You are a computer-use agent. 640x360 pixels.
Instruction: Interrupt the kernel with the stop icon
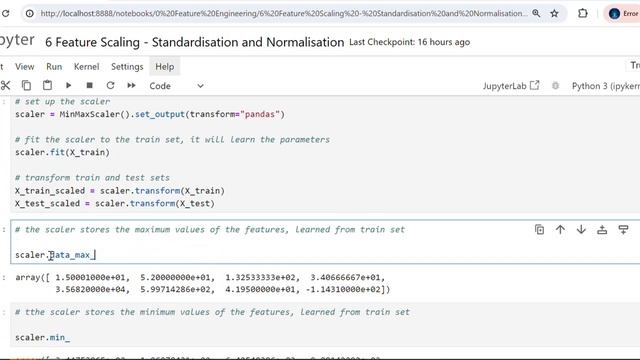pyautogui.click(x=89, y=85)
